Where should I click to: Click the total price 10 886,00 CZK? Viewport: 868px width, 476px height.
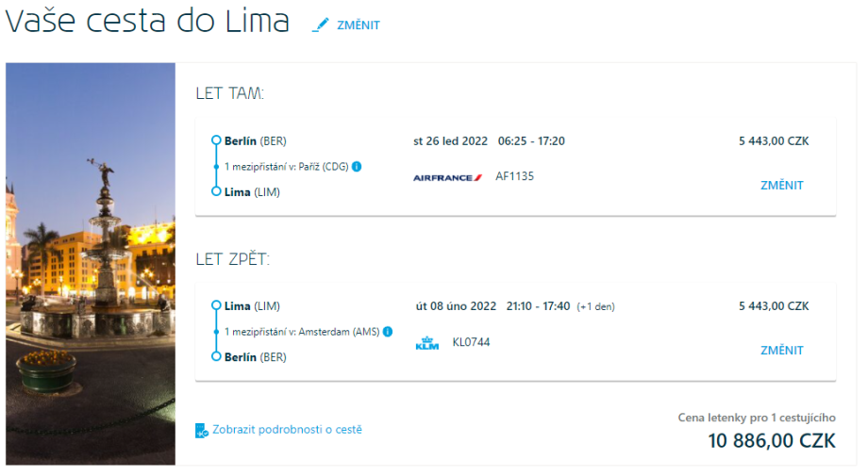pos(772,441)
